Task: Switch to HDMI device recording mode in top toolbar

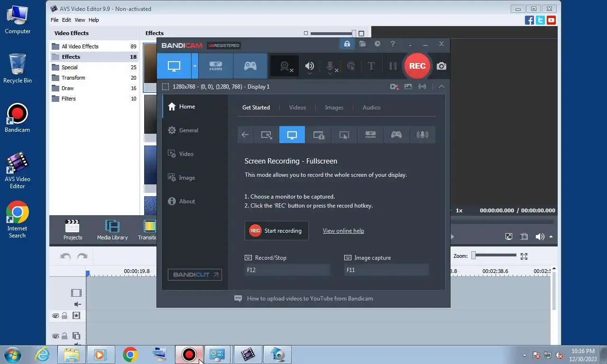Action: [x=216, y=66]
